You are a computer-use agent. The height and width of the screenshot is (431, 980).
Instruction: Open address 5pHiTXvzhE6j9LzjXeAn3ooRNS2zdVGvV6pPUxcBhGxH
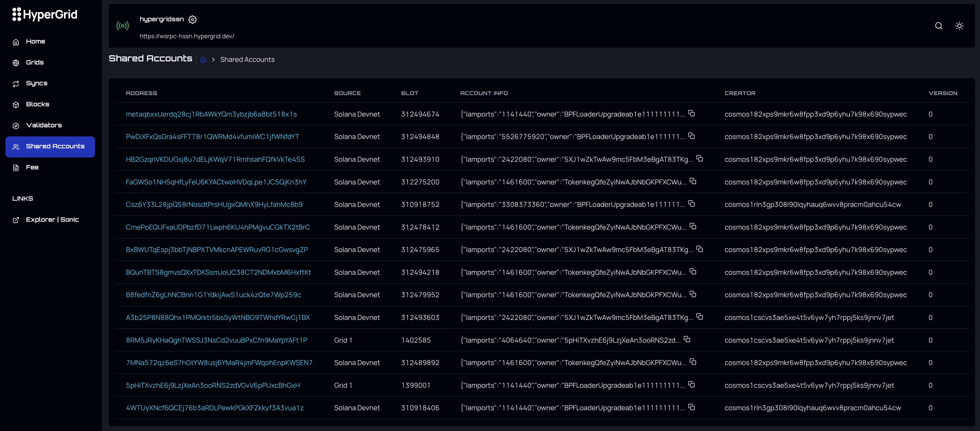click(213, 385)
